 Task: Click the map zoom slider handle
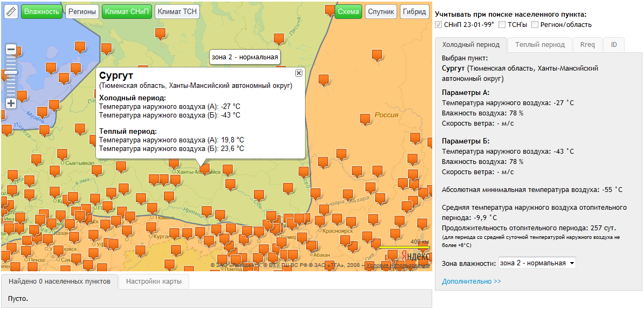[11, 72]
